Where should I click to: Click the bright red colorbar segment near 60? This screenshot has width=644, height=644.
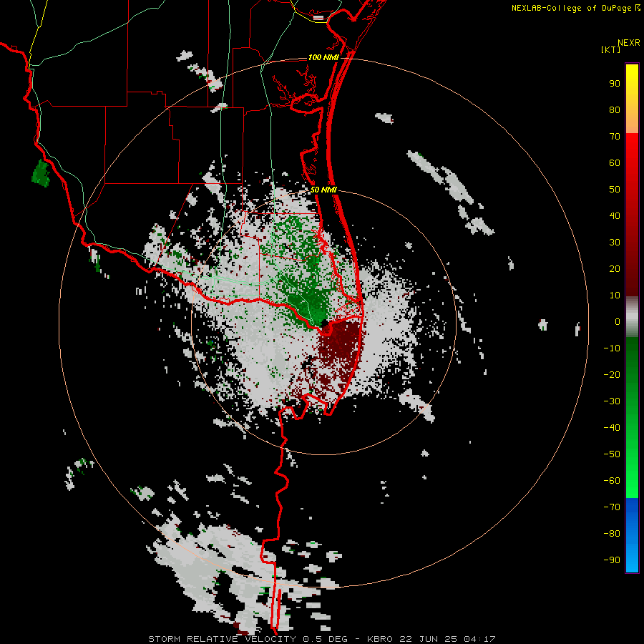(x=632, y=162)
